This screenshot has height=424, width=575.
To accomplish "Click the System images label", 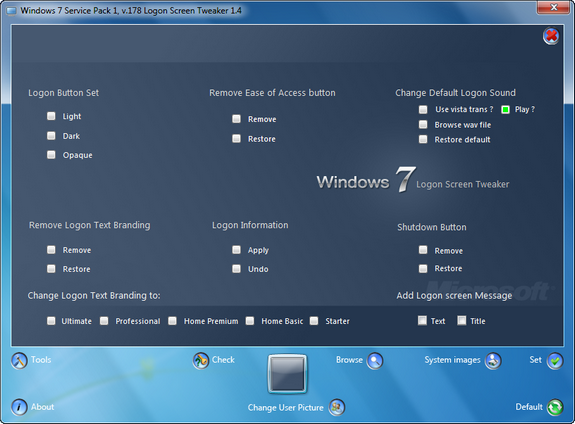I will click(x=453, y=360).
